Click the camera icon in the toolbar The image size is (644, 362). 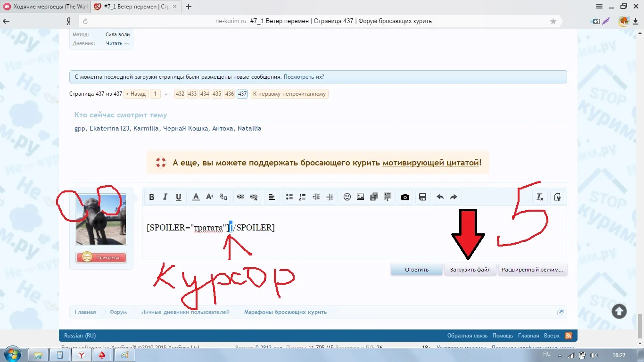405,197
